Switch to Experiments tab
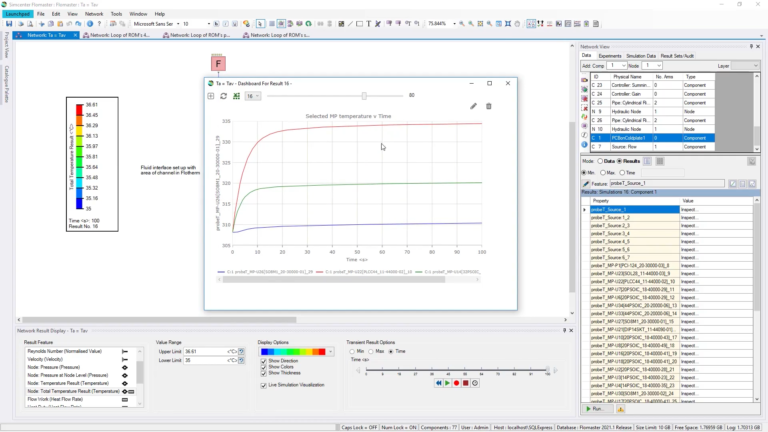Viewport: 768px width, 432px height. point(610,56)
